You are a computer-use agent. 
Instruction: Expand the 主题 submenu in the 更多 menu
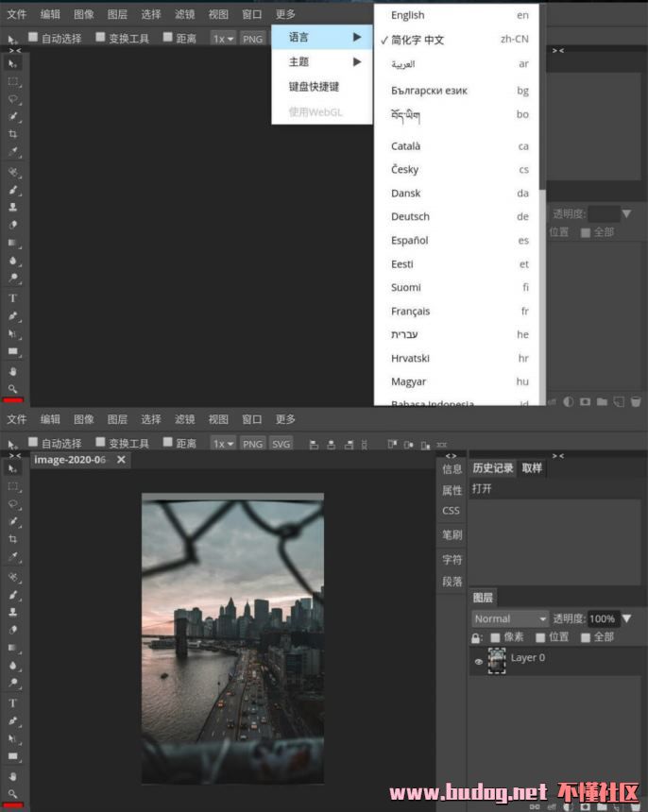(x=322, y=61)
